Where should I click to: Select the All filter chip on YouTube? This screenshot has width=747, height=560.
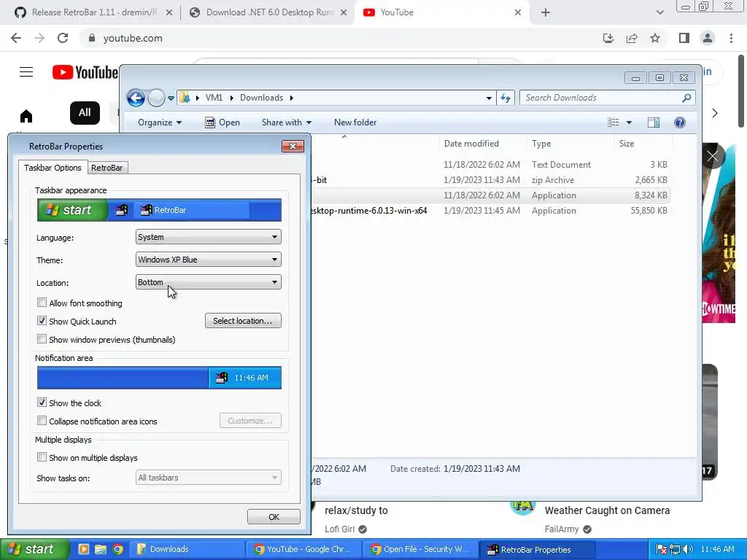pyautogui.click(x=85, y=113)
